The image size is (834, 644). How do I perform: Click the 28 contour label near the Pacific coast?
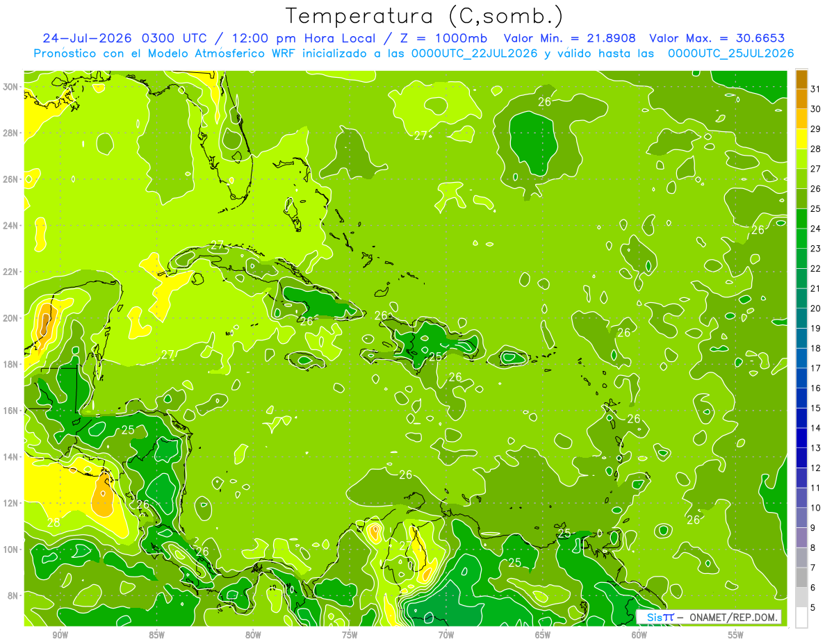[54, 522]
